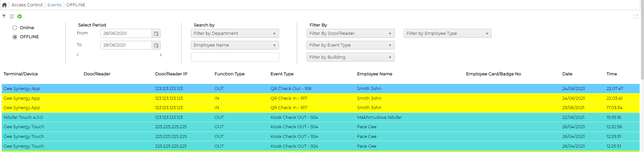Open the To date calendar picker
This screenshot has height=152, width=644.
[156, 45]
